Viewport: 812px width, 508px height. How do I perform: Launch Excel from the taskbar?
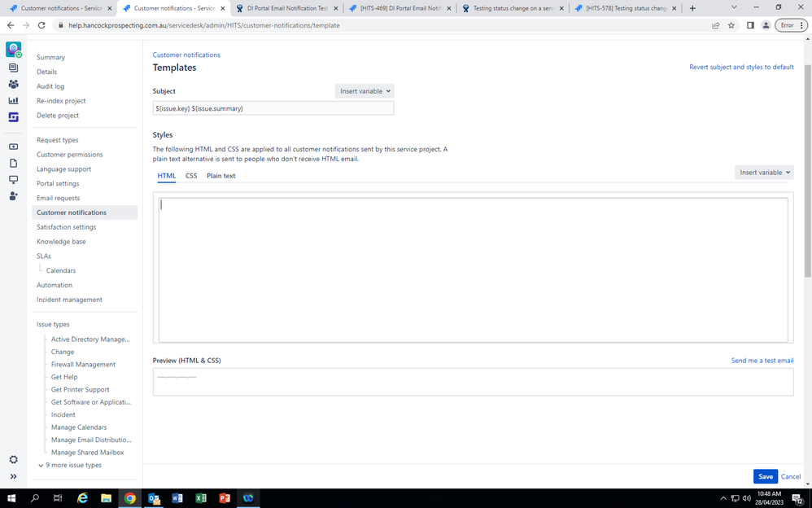click(201, 497)
